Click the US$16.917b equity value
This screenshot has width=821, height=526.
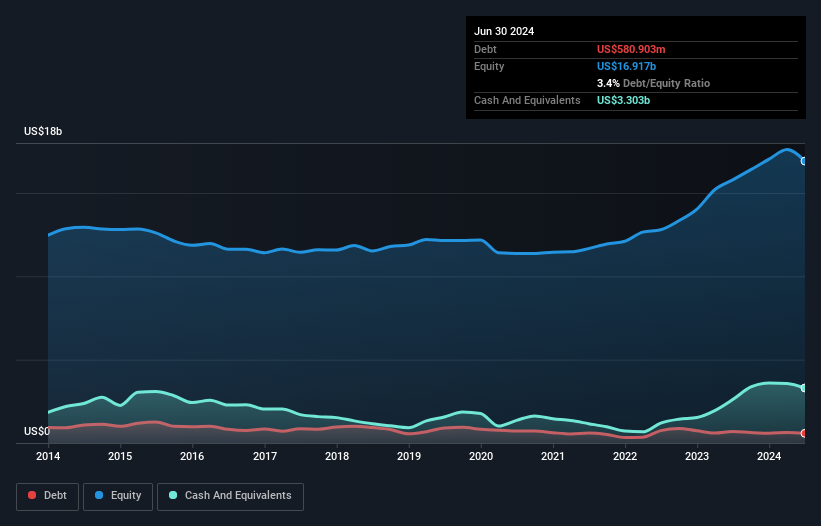626,66
